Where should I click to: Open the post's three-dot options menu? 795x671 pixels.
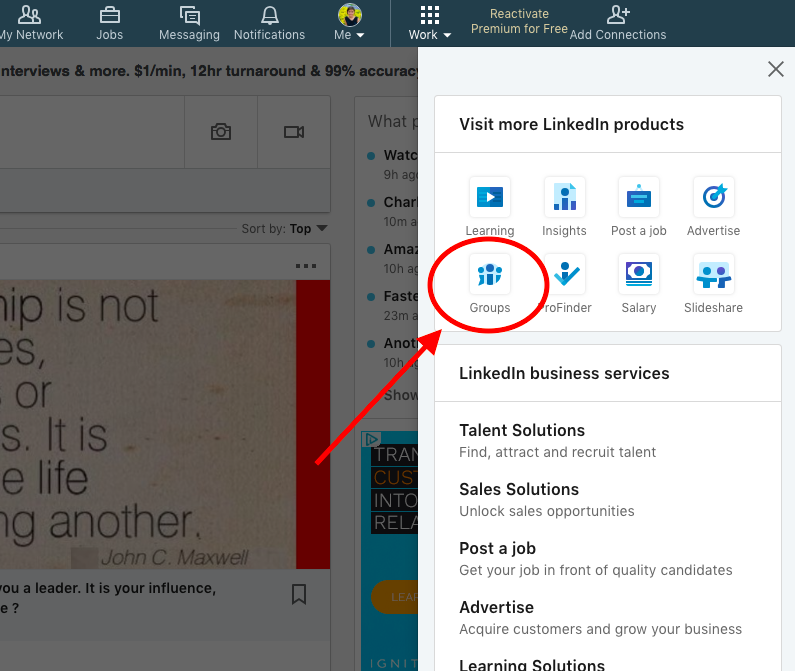pyautogui.click(x=306, y=266)
